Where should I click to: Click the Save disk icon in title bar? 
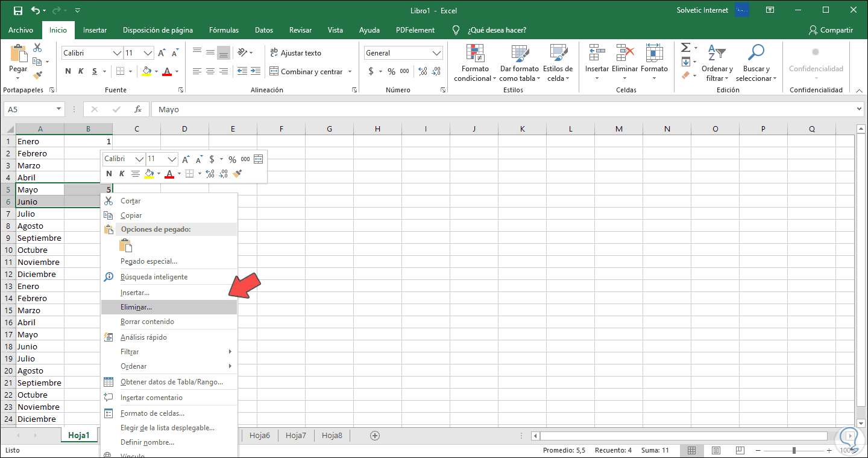click(x=17, y=10)
